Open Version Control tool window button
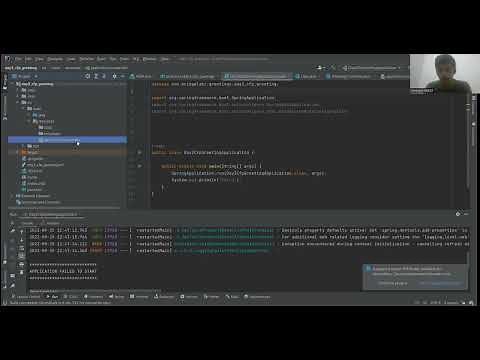The image size is (480, 360). [26, 296]
